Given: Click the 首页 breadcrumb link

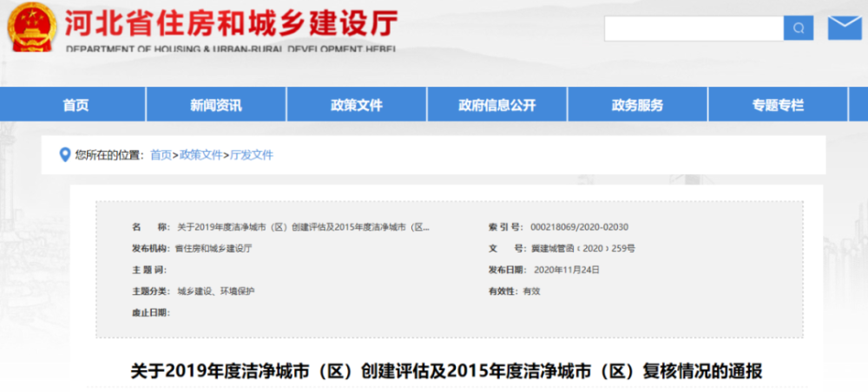Looking at the screenshot, I should pyautogui.click(x=161, y=155).
